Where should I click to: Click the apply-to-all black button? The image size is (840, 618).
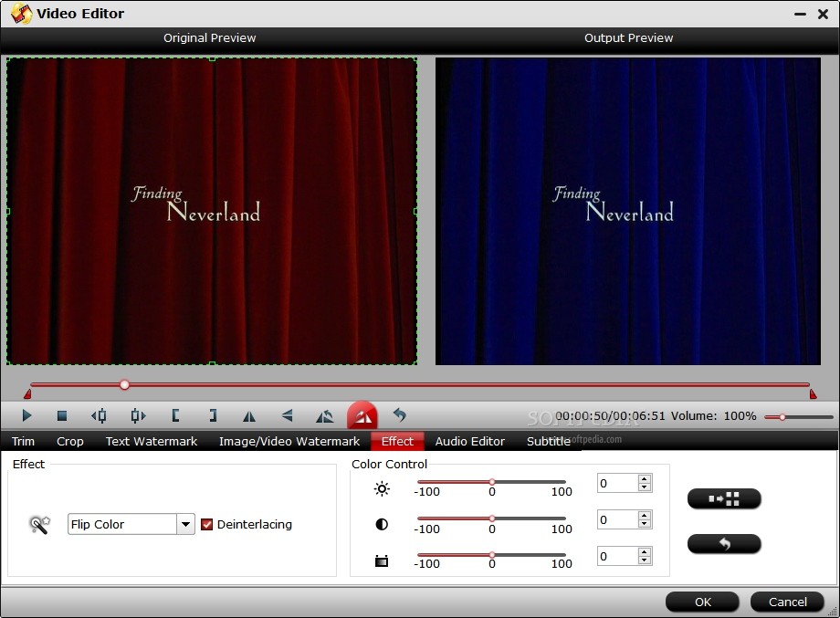tap(724, 498)
